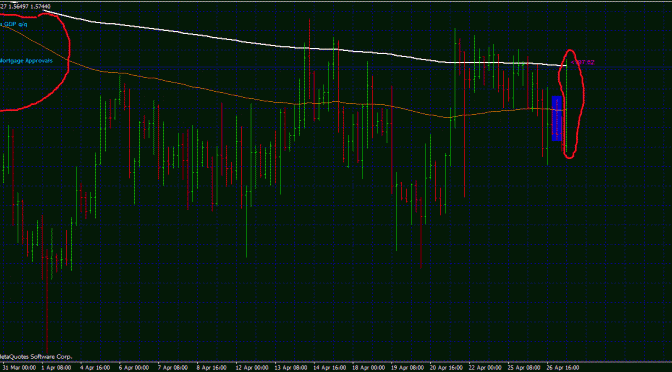Click the '20 Apr 16:00' time axis label
This screenshot has width=672, height=372.
pyautogui.click(x=446, y=368)
